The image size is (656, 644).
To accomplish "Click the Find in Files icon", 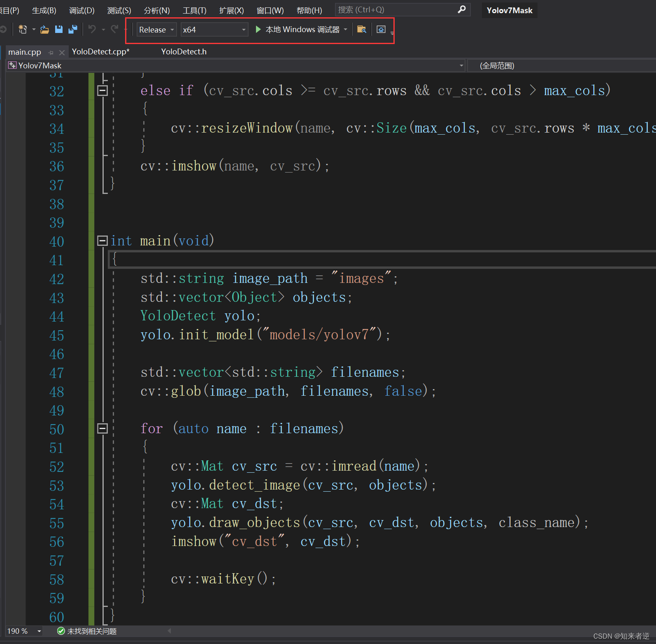I will 362,29.
